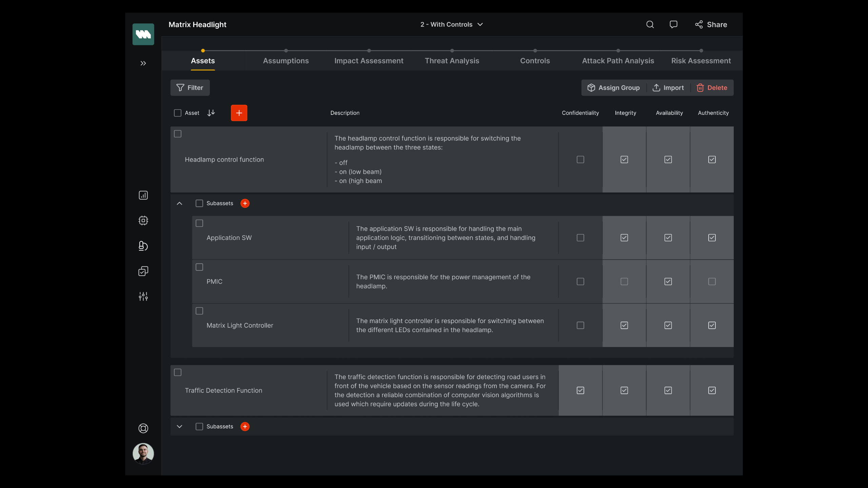The width and height of the screenshot is (868, 488).
Task: Enable Confidentiality for Headlamp control function
Action: point(580,160)
